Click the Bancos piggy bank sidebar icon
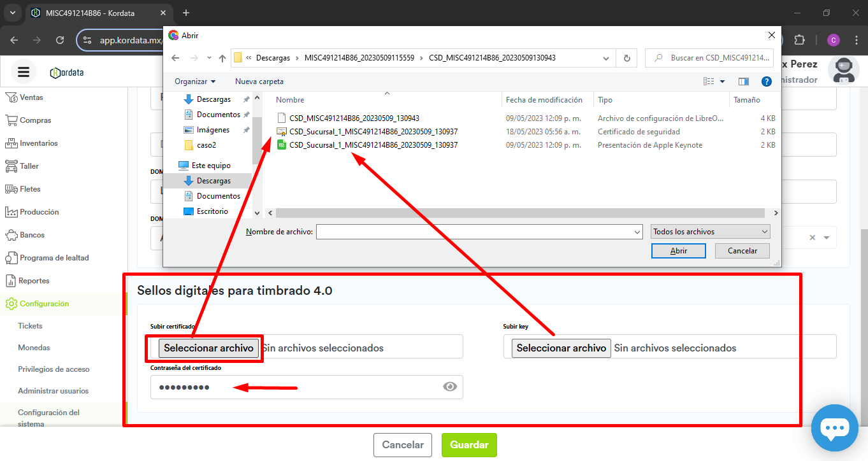 (x=11, y=235)
